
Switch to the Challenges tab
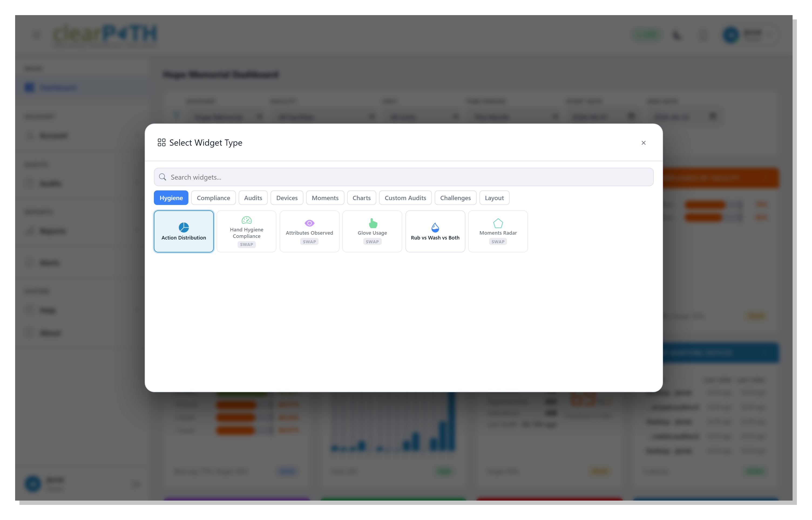pos(455,198)
